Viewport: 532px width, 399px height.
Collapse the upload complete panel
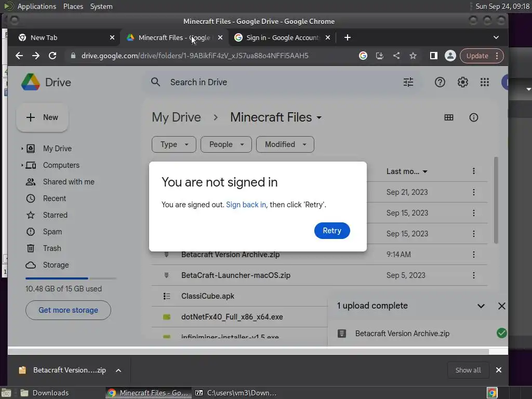(481, 306)
